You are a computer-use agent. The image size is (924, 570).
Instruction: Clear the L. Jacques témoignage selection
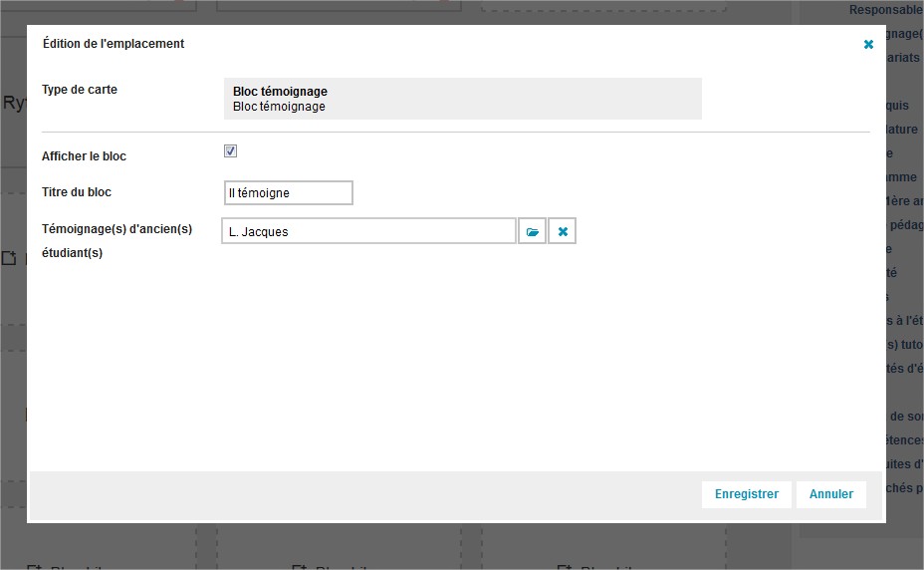563,231
